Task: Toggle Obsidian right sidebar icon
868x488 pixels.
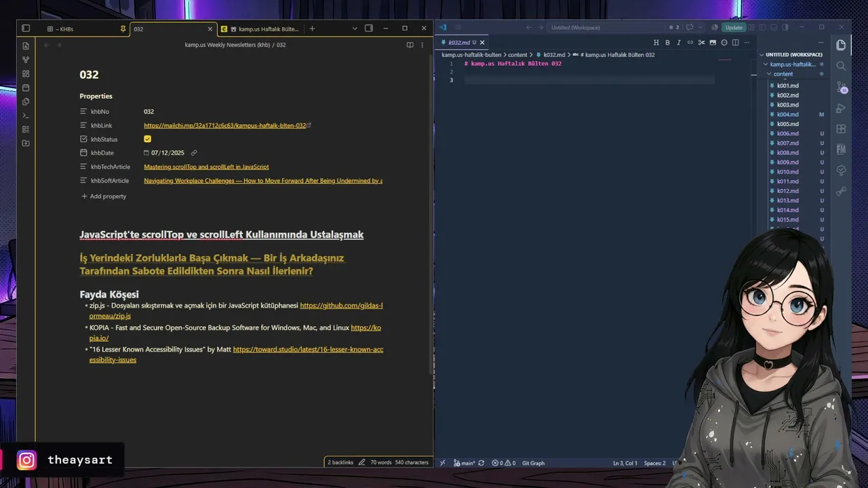Action: click(x=369, y=28)
